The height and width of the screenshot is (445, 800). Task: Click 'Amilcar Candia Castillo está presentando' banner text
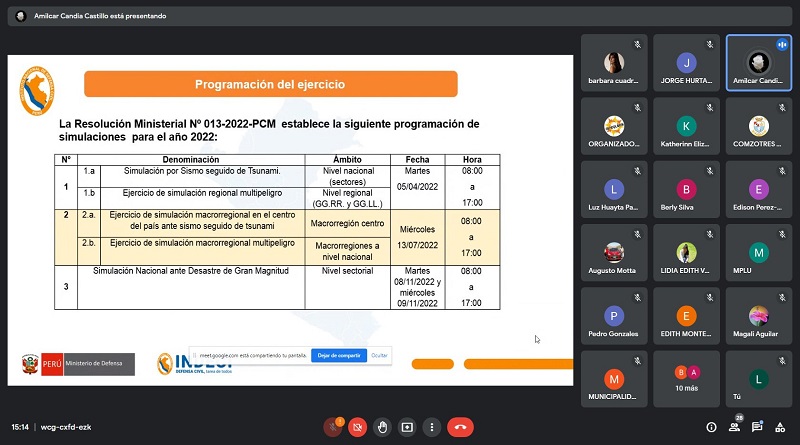[100, 16]
